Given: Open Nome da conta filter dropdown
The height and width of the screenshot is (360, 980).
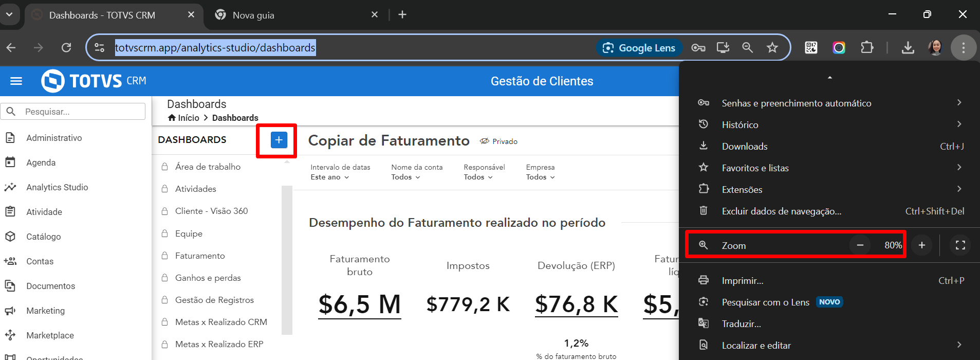Looking at the screenshot, I should pyautogui.click(x=406, y=177).
